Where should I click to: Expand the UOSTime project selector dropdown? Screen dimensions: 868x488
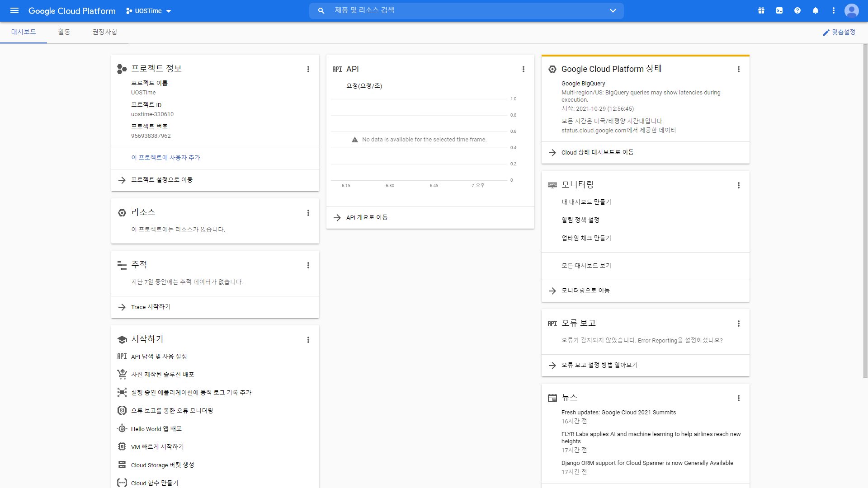click(x=149, y=11)
